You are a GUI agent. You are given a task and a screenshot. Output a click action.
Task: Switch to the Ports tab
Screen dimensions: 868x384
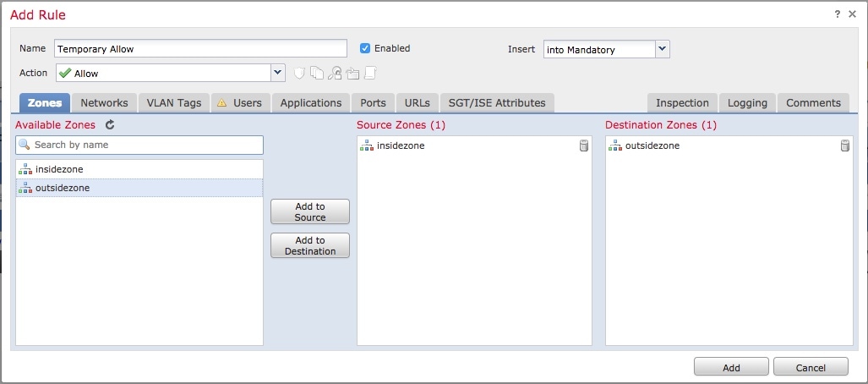point(373,103)
